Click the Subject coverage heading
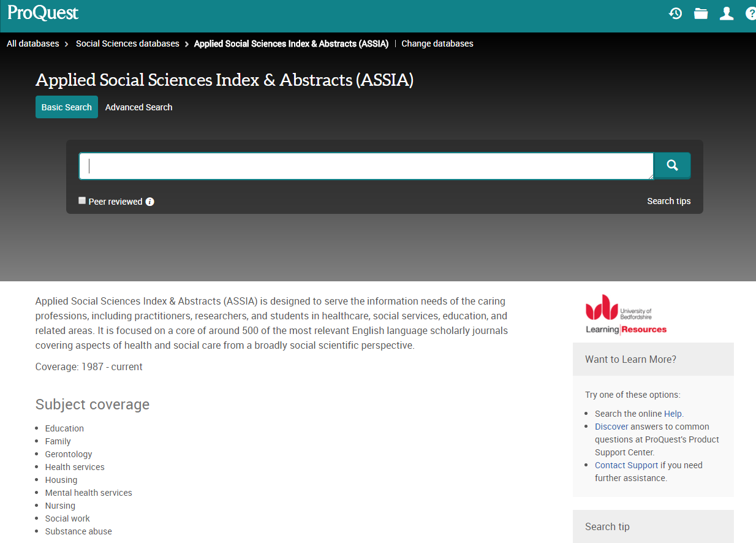Screen dimensions: 756x543 tap(93, 404)
